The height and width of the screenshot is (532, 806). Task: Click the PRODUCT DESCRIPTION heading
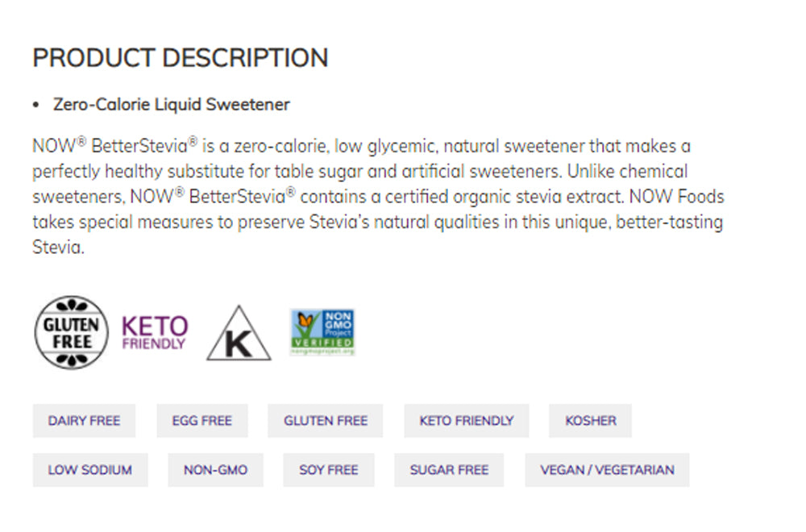point(180,58)
